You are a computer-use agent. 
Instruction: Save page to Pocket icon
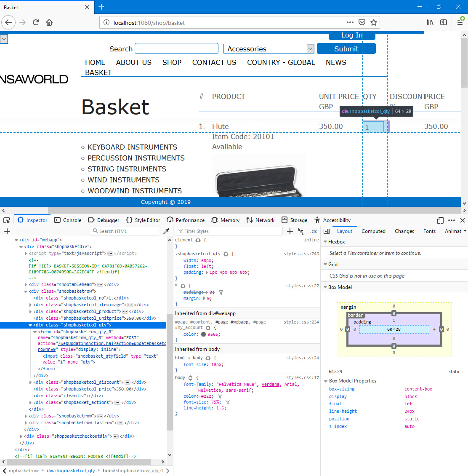[x=362, y=22]
